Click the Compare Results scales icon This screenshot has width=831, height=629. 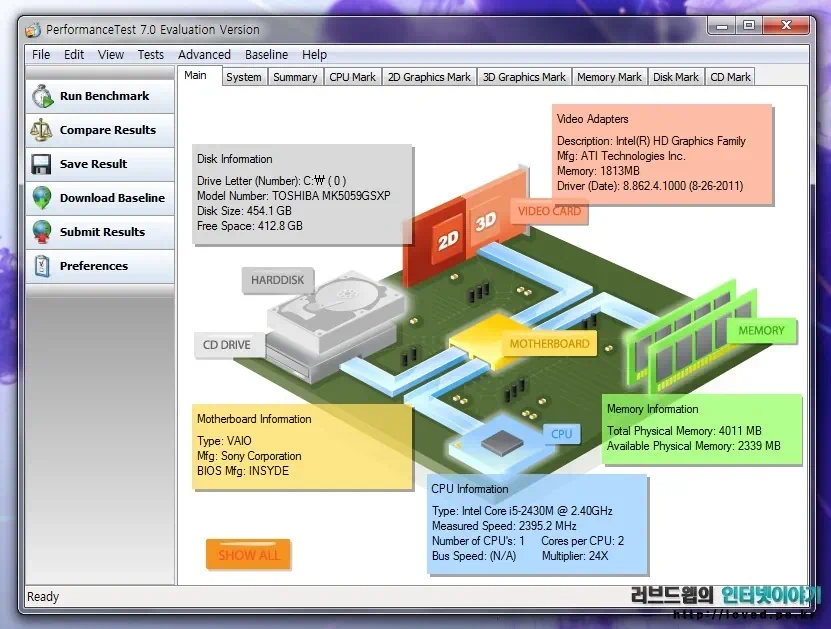pos(42,130)
